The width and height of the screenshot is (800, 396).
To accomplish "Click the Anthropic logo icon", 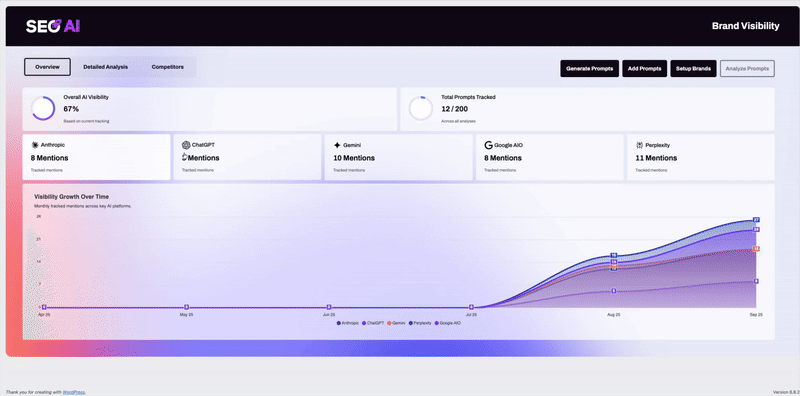I will click(x=35, y=145).
